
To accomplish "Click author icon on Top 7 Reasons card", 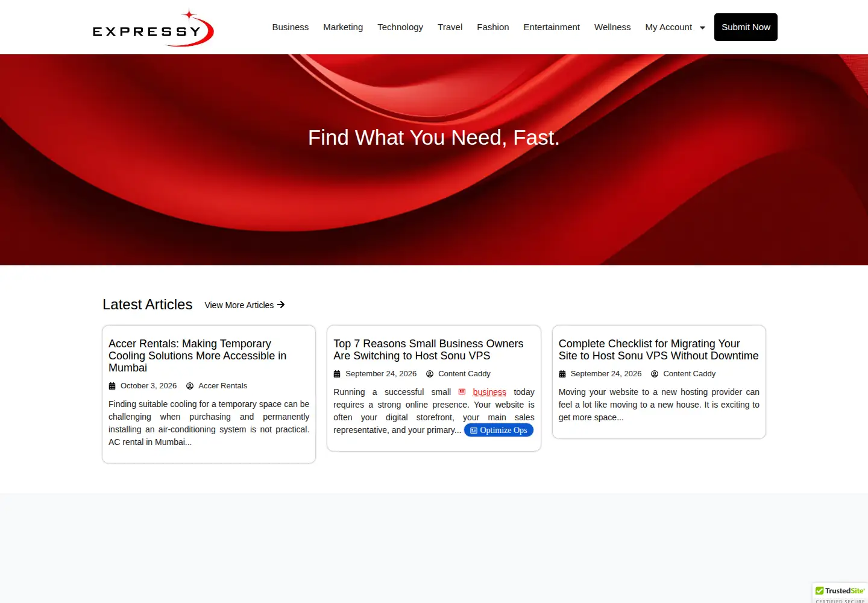I will [430, 374].
